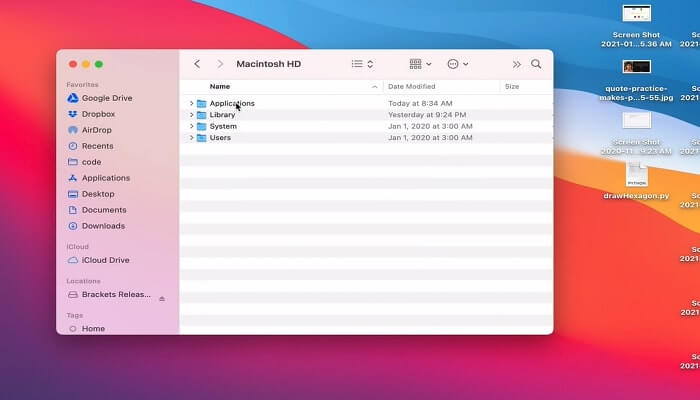
Task: Eject the Brackets Release disk
Action: 162,298
